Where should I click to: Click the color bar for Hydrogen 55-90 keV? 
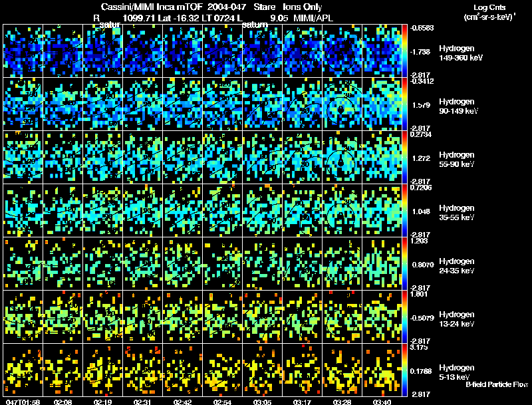(404, 157)
